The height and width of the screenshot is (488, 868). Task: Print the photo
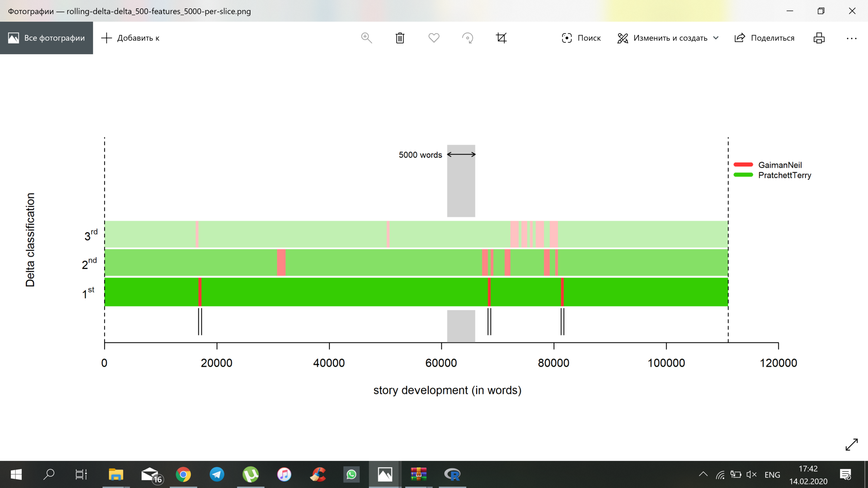click(819, 38)
